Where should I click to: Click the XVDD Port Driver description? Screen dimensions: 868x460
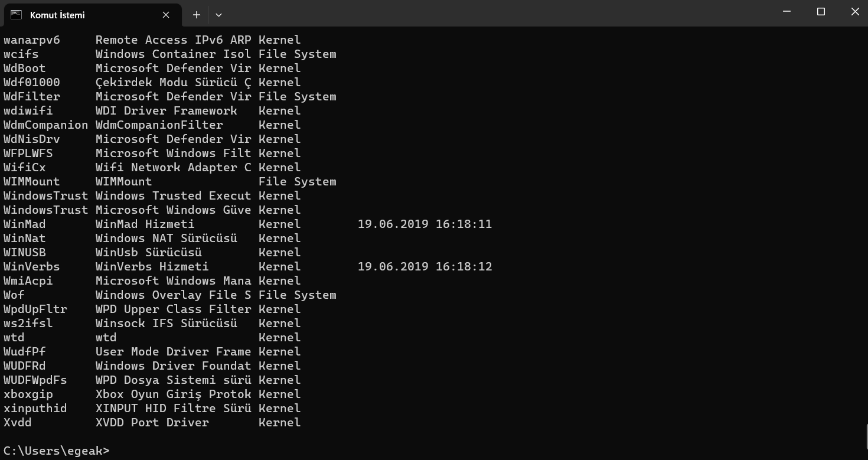[152, 423]
